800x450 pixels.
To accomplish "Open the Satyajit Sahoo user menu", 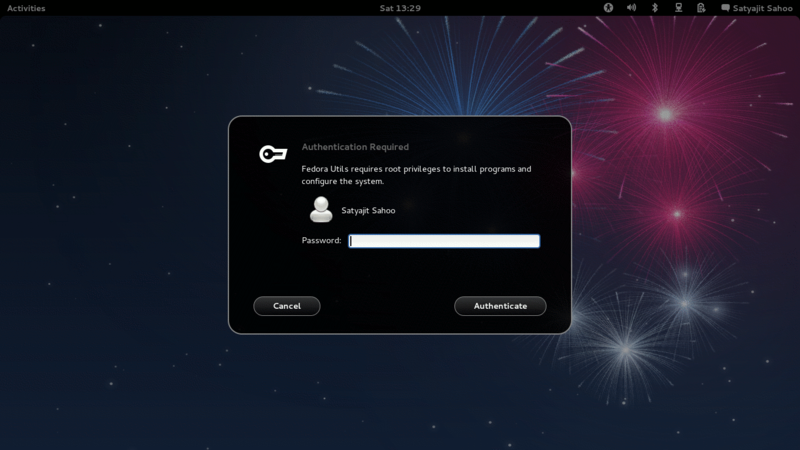I will click(x=757, y=8).
